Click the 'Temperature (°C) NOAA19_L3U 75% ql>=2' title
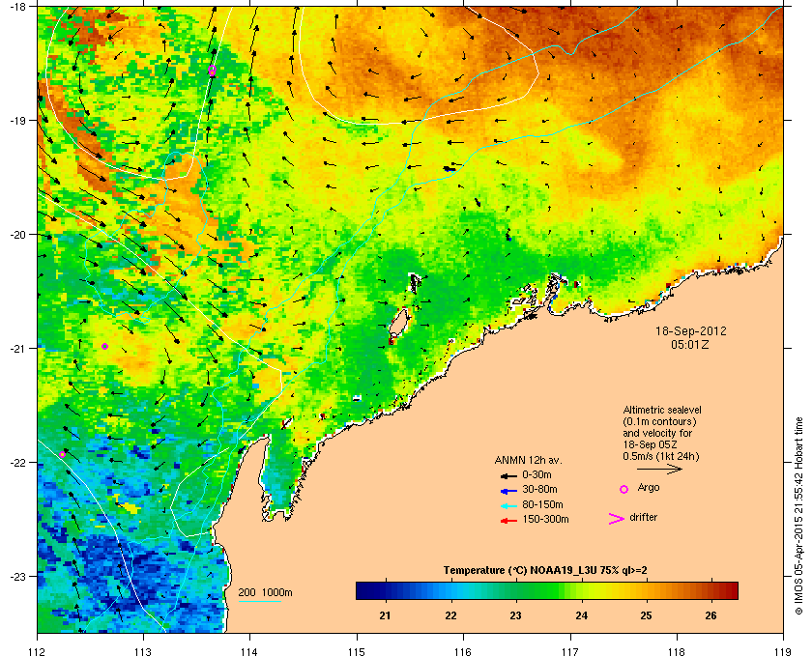This screenshot has height=657, width=812. 545,571
